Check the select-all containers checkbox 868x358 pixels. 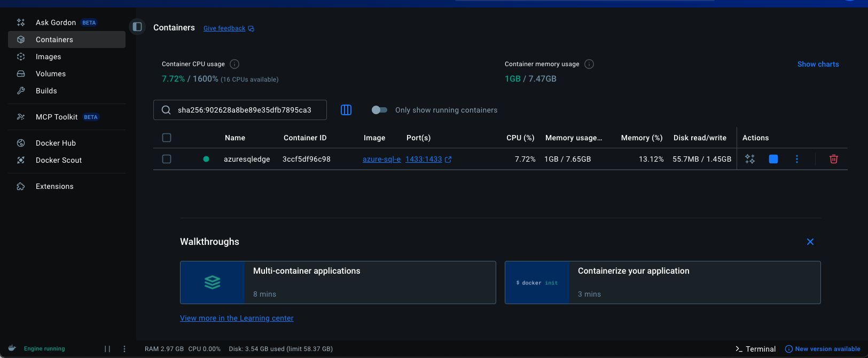tap(167, 138)
